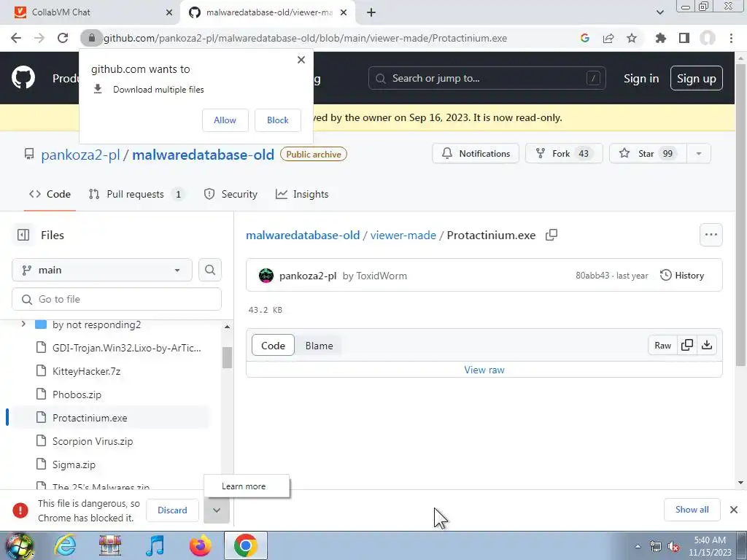Viewport: 747px width, 560px height.
Task: Click the Raw button
Action: click(x=662, y=345)
